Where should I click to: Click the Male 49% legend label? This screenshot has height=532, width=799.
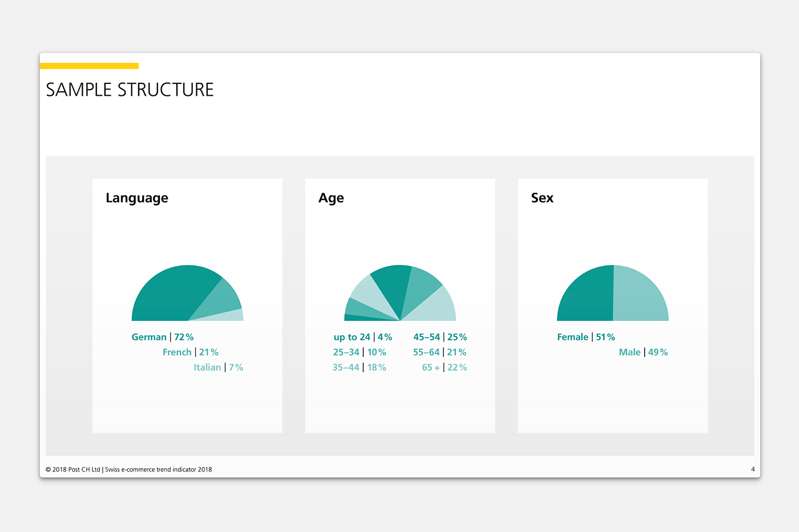643,352
